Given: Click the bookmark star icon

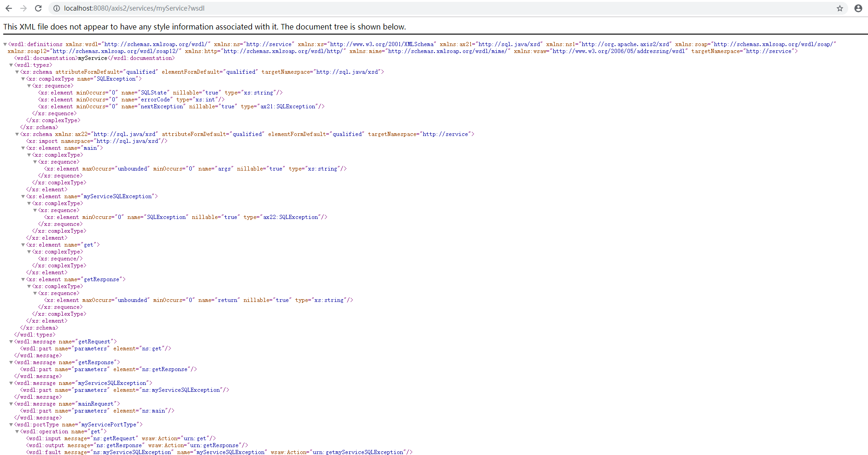Looking at the screenshot, I should [839, 8].
